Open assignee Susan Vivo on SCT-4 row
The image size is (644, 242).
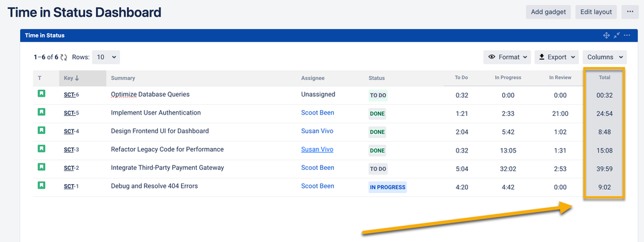[x=317, y=131]
